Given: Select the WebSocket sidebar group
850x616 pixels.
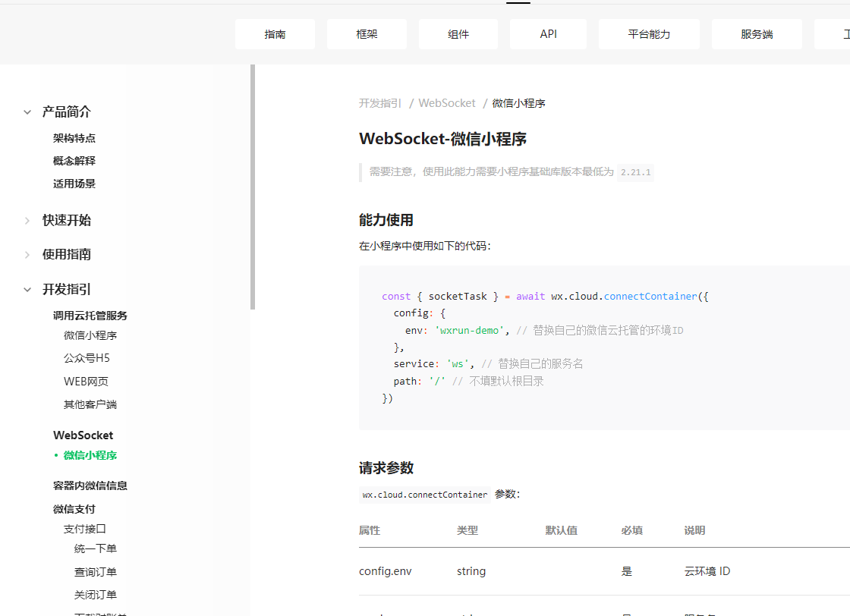Looking at the screenshot, I should [x=83, y=435].
